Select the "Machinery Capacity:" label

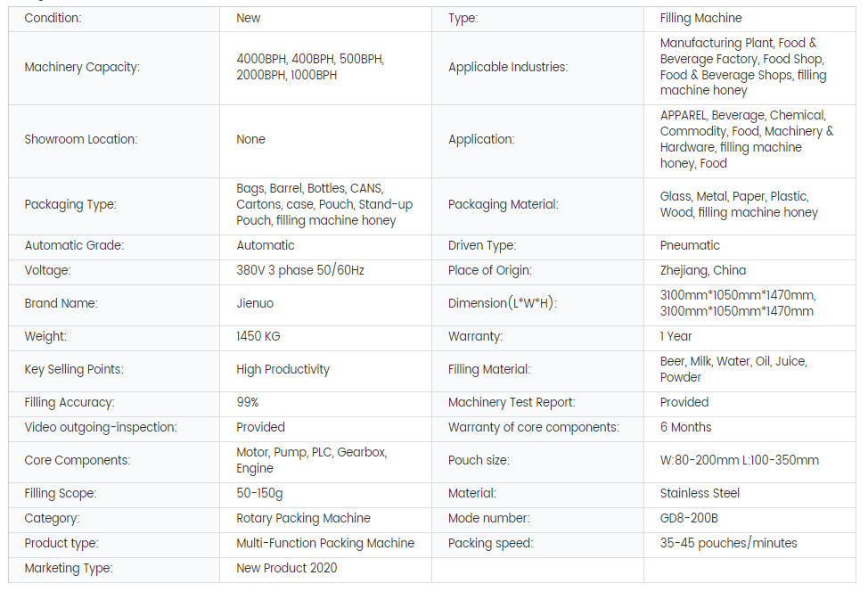(82, 67)
